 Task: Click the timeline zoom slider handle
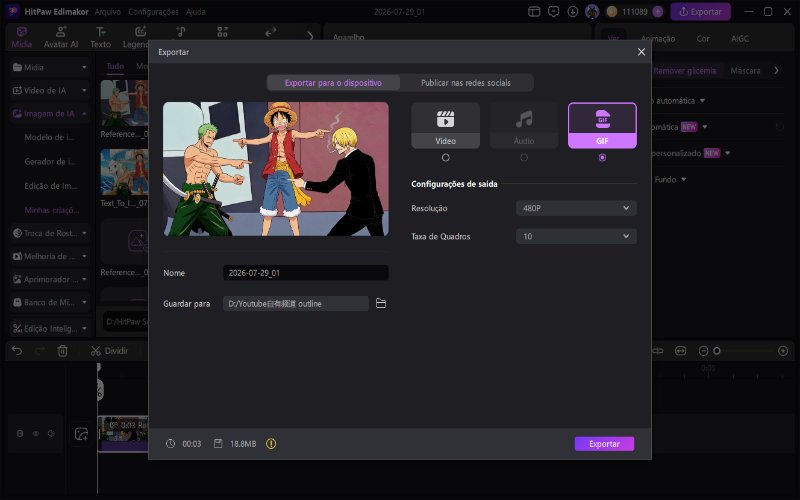[x=717, y=351]
